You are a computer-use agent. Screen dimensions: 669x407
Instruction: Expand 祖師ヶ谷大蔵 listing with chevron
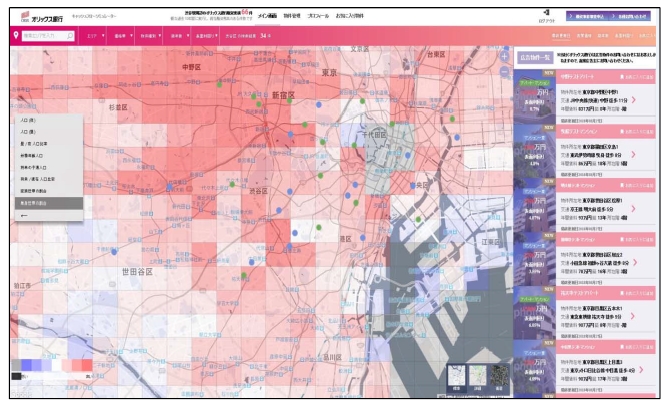point(635,262)
